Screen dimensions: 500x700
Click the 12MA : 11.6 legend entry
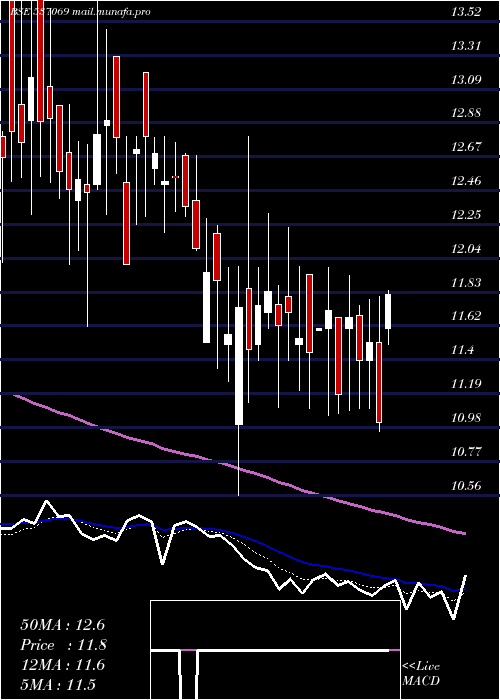62,665
